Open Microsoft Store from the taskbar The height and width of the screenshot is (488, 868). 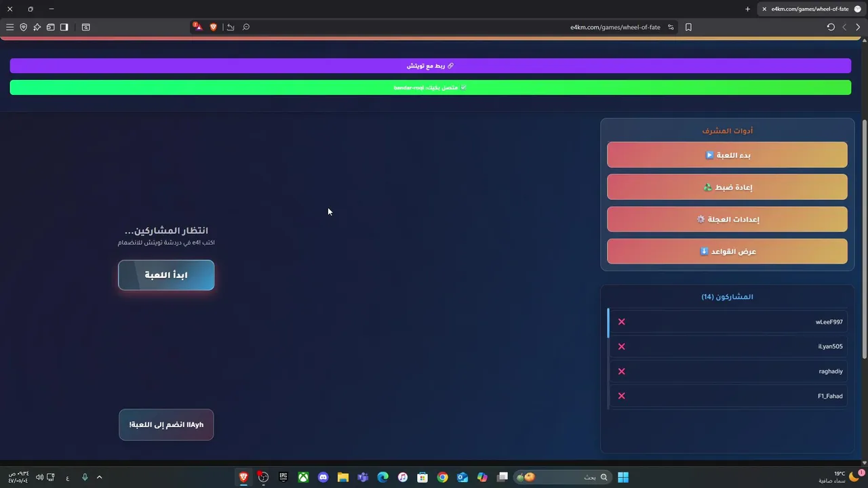tap(422, 477)
